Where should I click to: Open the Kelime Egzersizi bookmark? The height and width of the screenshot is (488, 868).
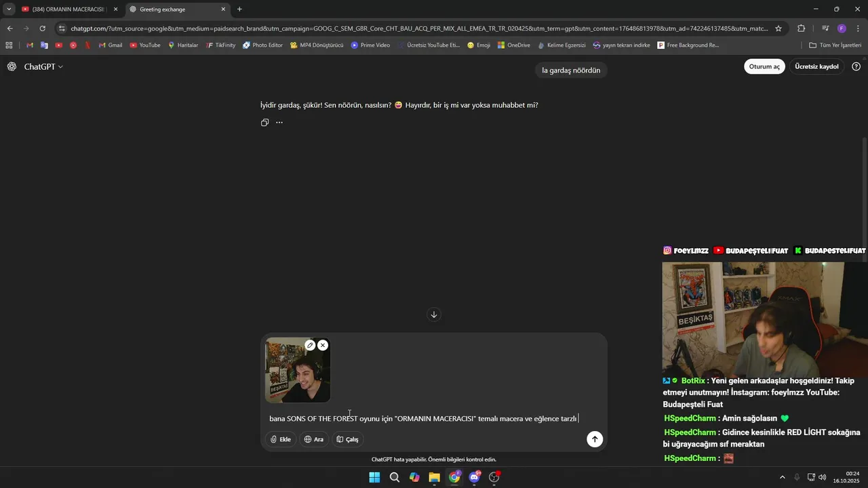[561, 45]
